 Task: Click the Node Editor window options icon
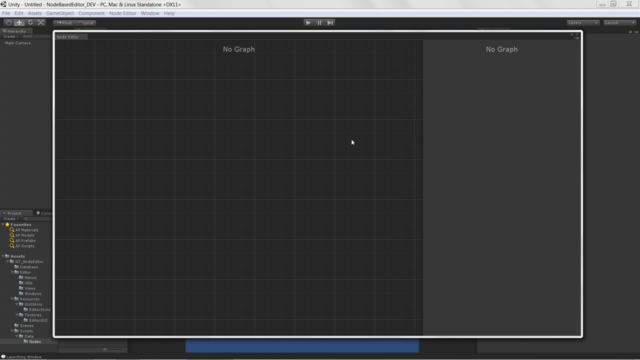pos(577,37)
